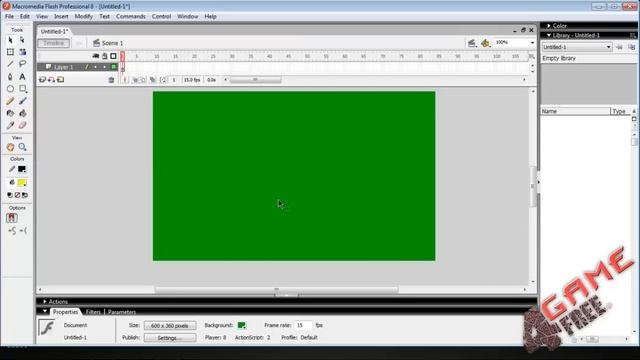Click the Straighten option icon
The image size is (640, 360).
[23, 231]
